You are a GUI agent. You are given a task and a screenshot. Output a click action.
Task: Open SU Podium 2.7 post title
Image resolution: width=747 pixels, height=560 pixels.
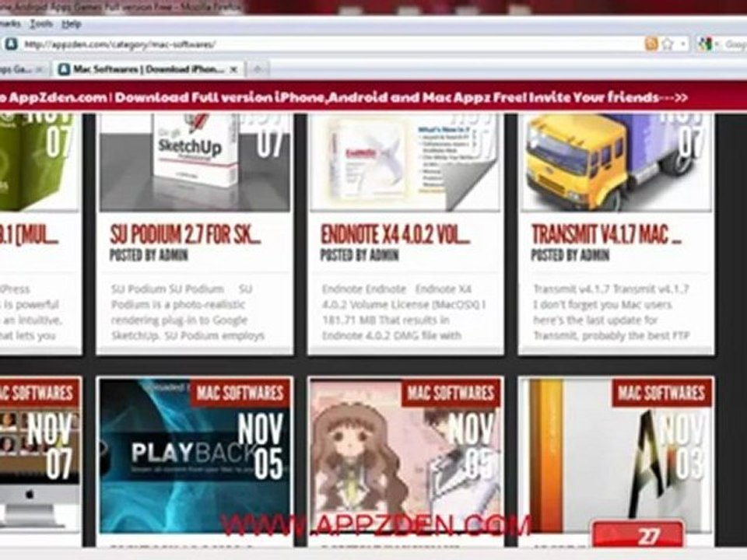point(185,234)
